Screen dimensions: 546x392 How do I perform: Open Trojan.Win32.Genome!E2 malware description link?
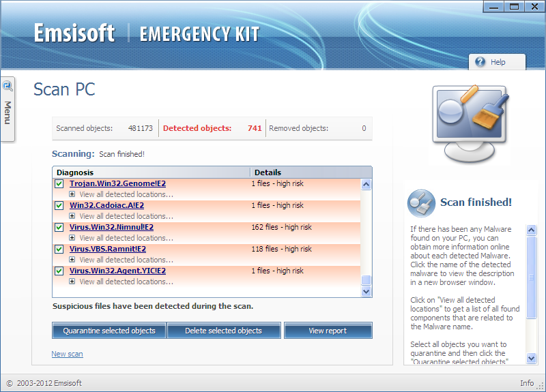(x=117, y=183)
